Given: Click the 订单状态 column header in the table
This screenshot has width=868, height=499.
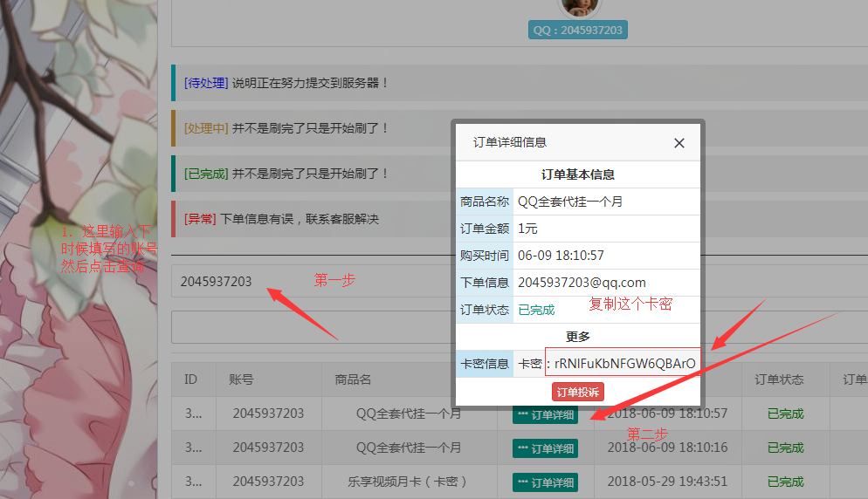Looking at the screenshot, I should [779, 379].
